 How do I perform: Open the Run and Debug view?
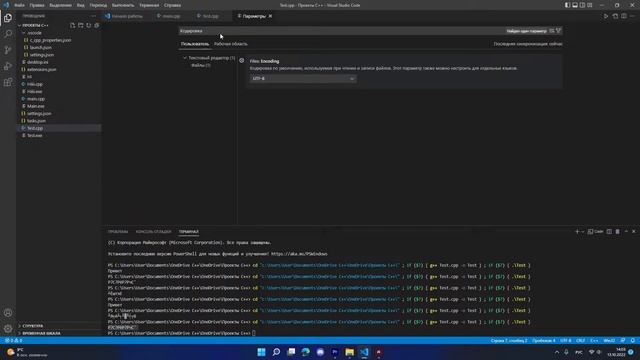point(8,66)
